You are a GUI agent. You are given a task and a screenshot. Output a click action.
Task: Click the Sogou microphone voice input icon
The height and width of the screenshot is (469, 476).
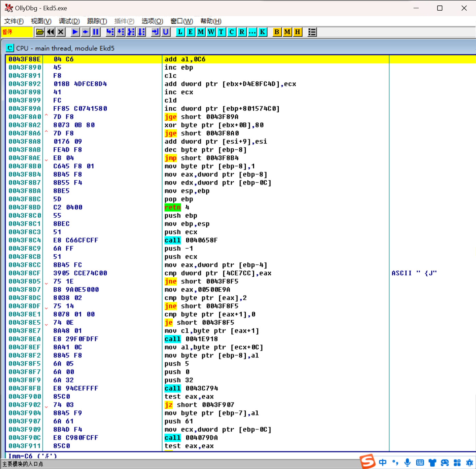click(407, 462)
